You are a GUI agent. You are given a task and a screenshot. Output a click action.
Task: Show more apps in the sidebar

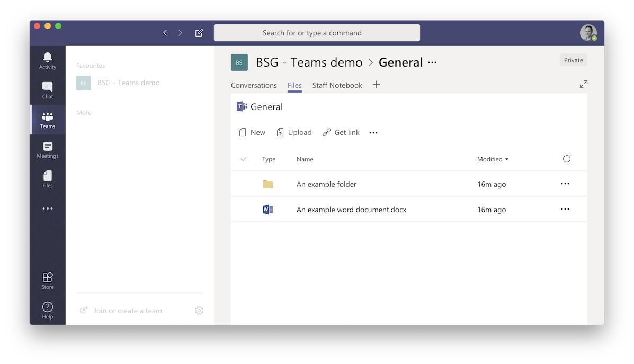point(47,208)
